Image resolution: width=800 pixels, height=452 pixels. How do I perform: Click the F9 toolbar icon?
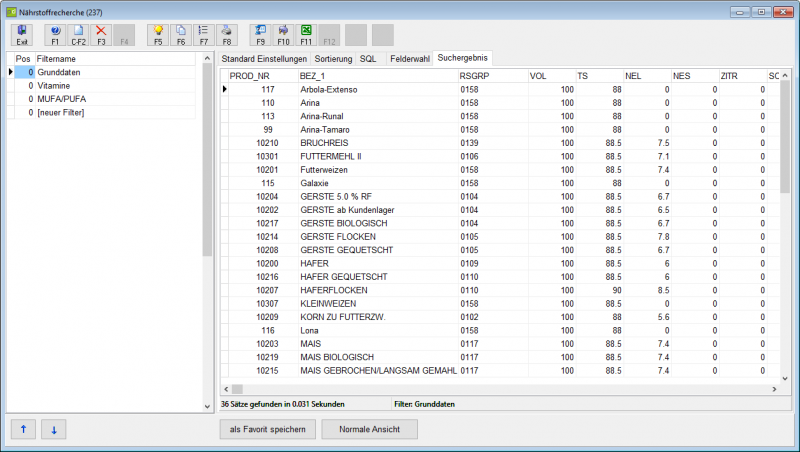(261, 35)
